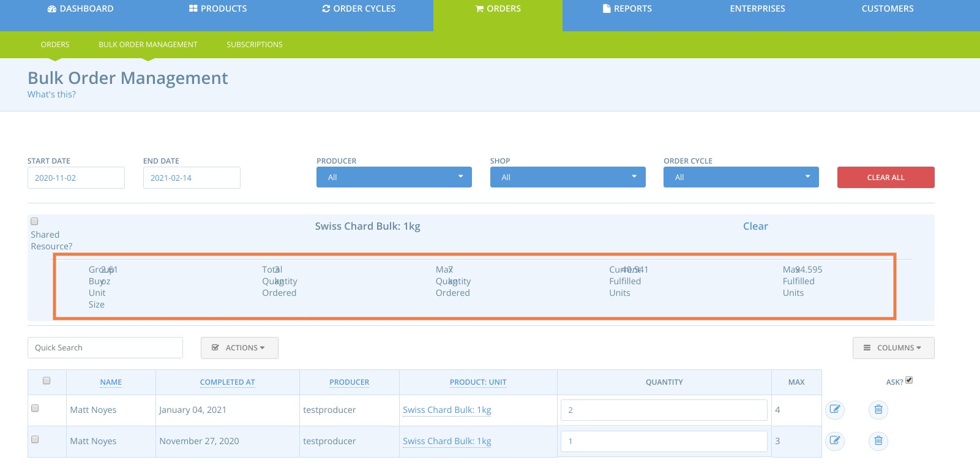This screenshot has height=476, width=980.
Task: Sort by the Name column
Action: pyautogui.click(x=111, y=382)
